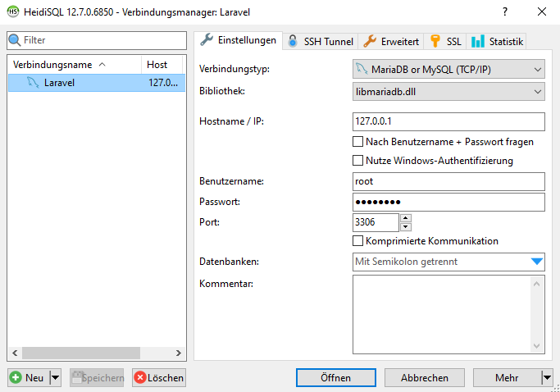Click the Kommentar scrollbar down arrow
This screenshot has width=560, height=392.
coord(536,345)
